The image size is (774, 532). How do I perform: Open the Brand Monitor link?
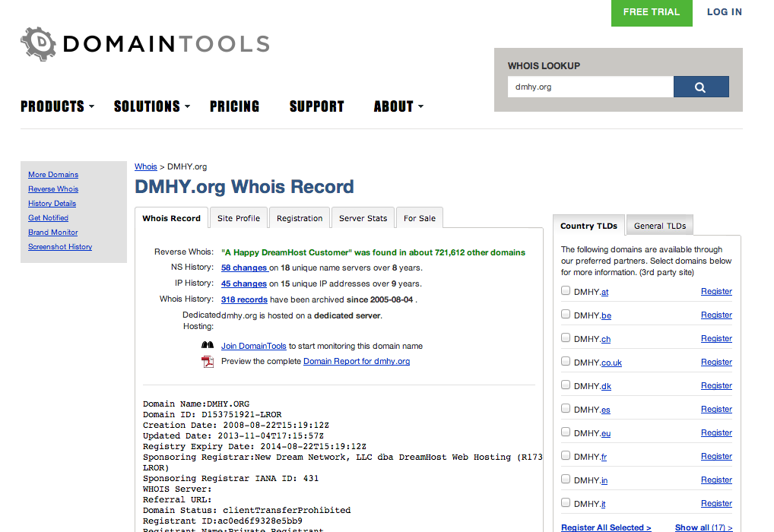52,232
